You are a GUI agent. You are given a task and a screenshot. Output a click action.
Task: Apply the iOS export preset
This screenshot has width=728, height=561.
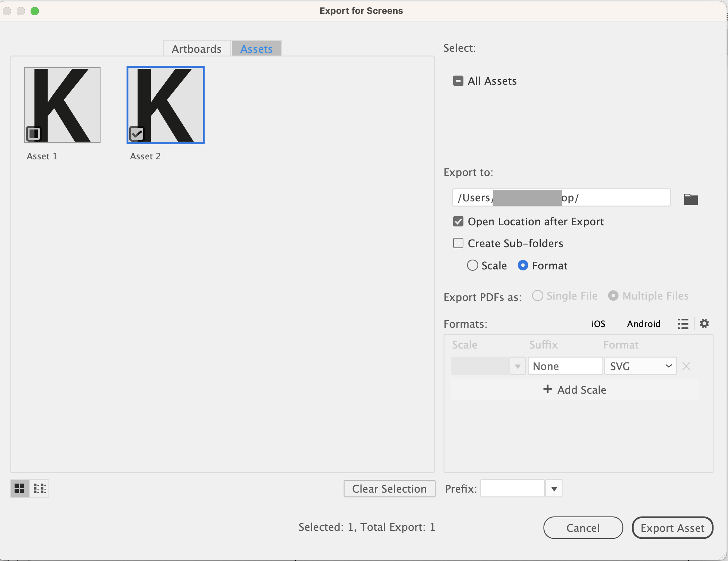point(597,323)
